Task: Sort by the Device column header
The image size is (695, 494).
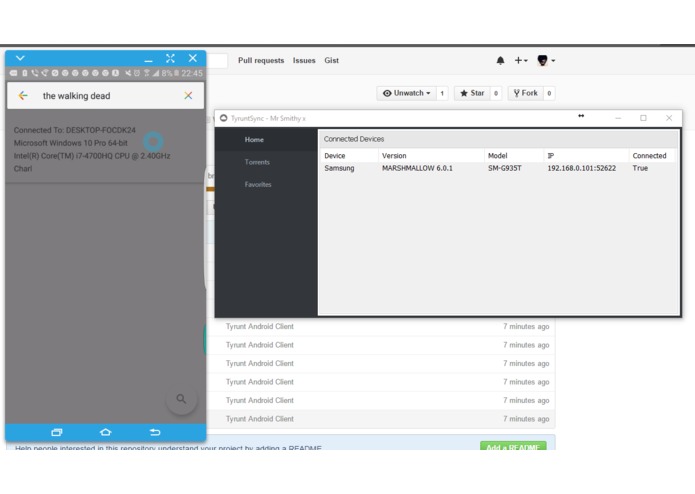Action: (349, 156)
